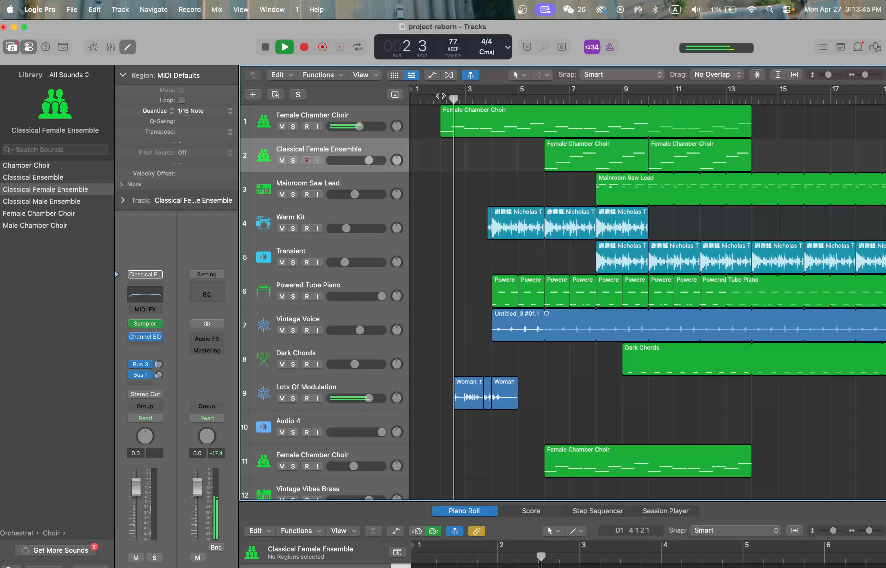Expand the Track Classical Female Ensemble section

point(123,200)
